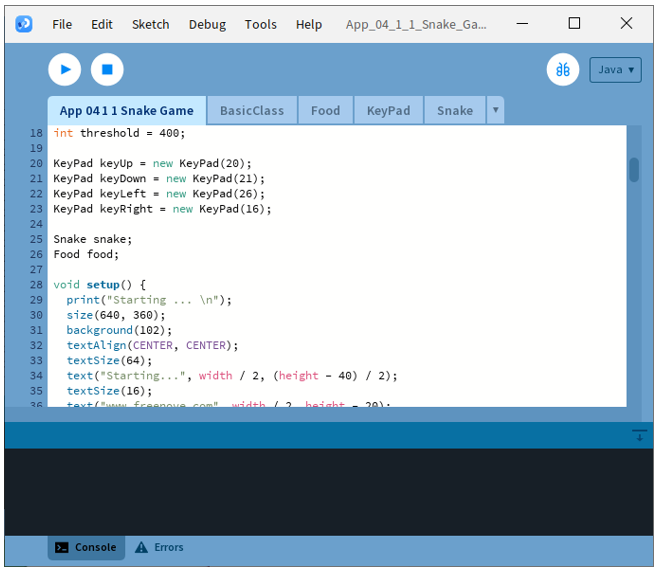Screen dimensions: 661x573
Task: Show the Console panel
Action: [x=86, y=547]
